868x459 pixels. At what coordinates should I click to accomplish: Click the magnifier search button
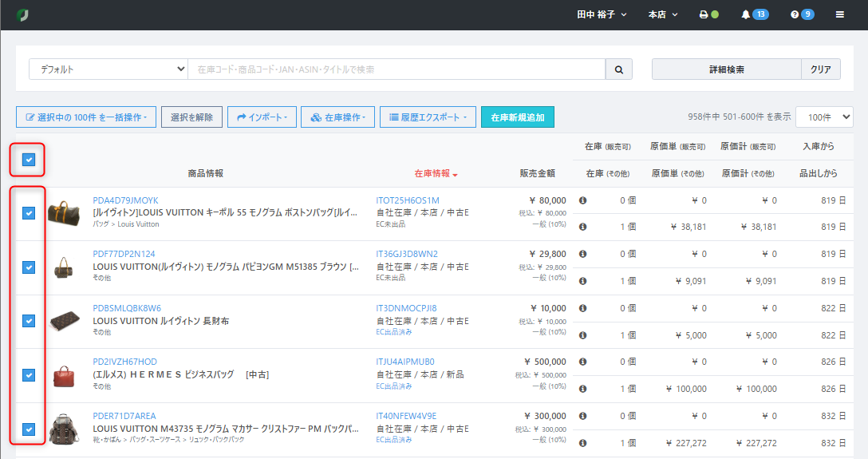tap(619, 69)
